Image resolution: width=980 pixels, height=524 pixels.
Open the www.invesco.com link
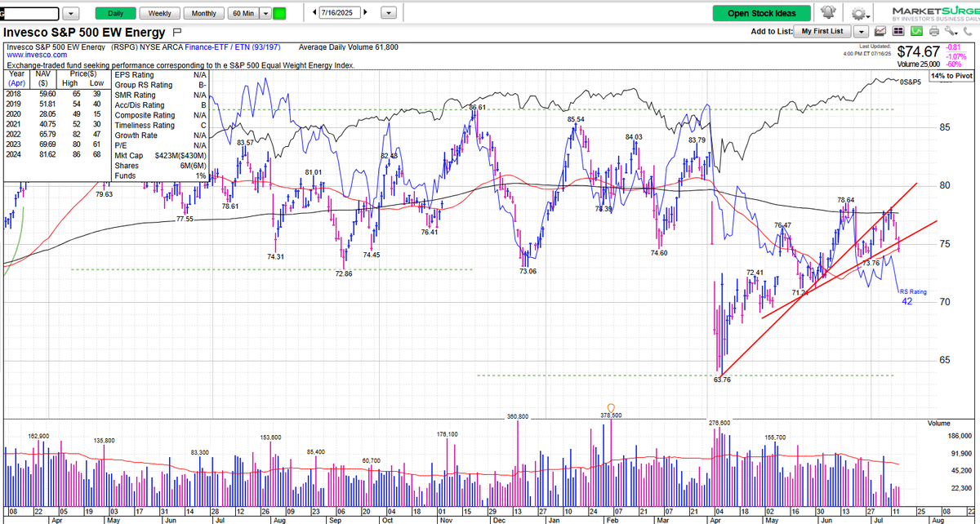37,56
